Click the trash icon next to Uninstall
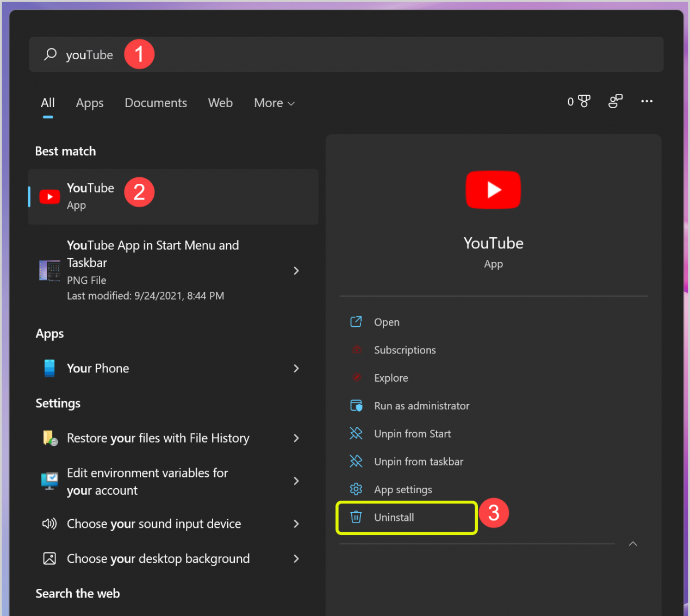The image size is (690, 616). coord(356,517)
